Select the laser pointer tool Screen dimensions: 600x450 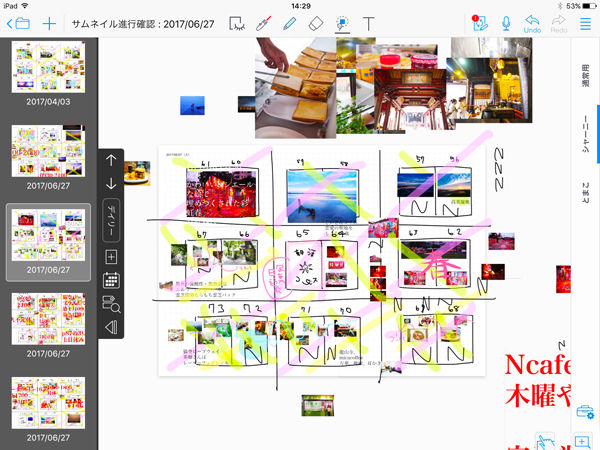coord(263,24)
